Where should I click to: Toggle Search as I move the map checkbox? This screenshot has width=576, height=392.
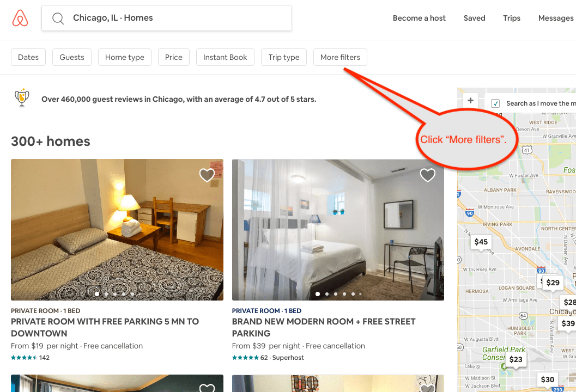point(495,103)
